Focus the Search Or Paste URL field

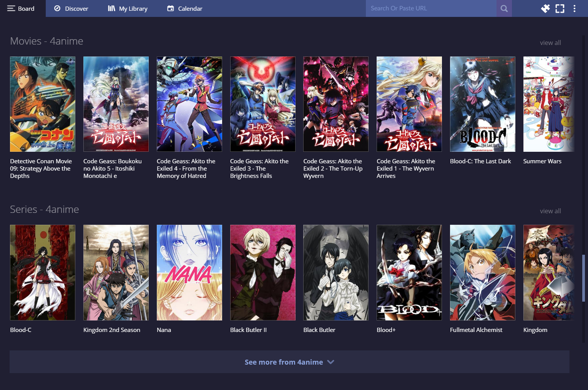[431, 8]
